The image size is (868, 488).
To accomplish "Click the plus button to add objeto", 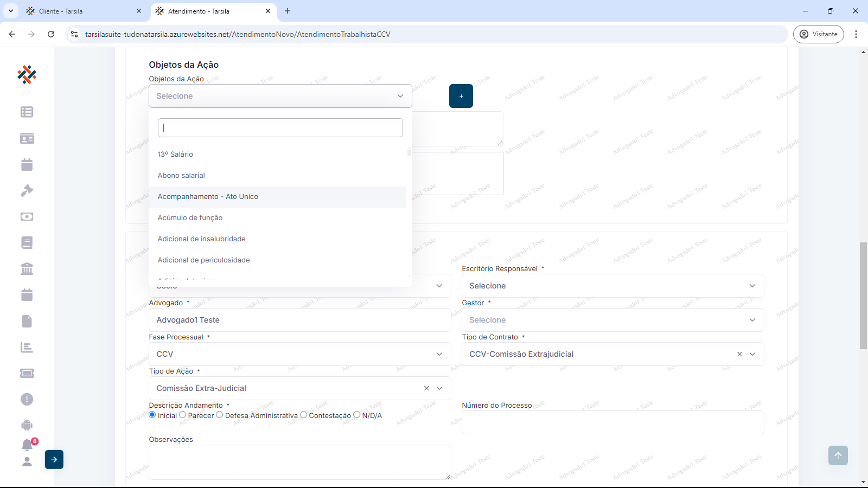I will [461, 96].
